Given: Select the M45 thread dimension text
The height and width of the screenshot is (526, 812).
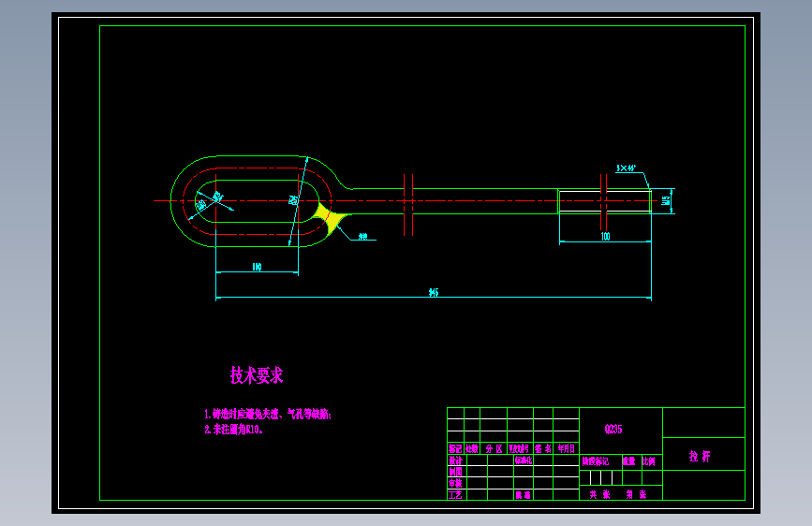Looking at the screenshot, I should [667, 200].
